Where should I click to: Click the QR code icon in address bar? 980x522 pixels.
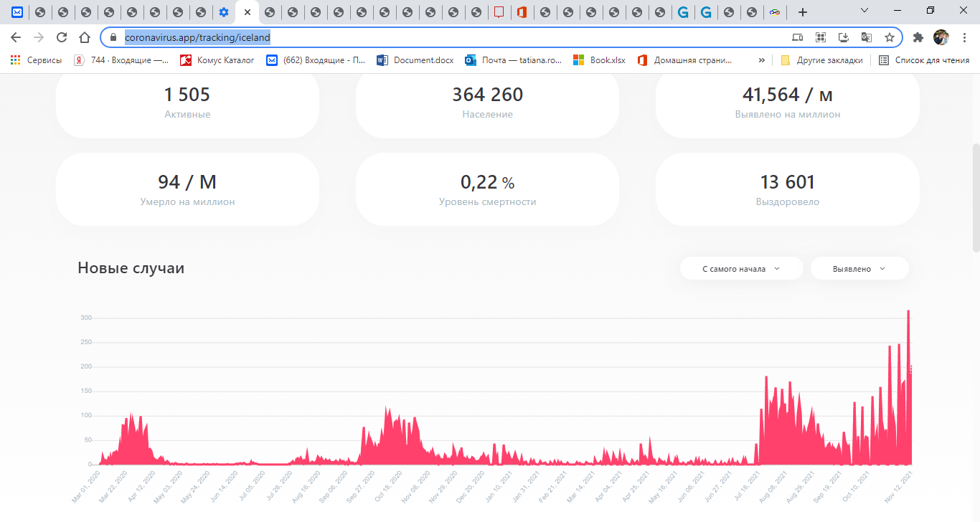[x=821, y=37]
